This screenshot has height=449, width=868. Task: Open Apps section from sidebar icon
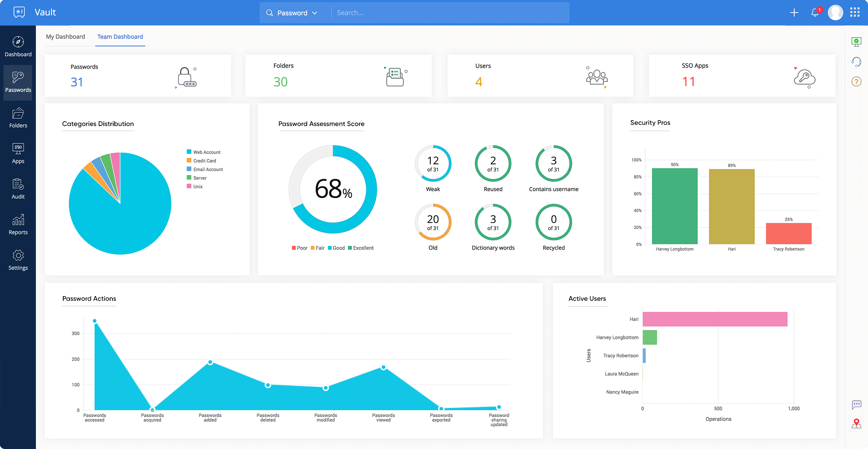[x=18, y=153]
